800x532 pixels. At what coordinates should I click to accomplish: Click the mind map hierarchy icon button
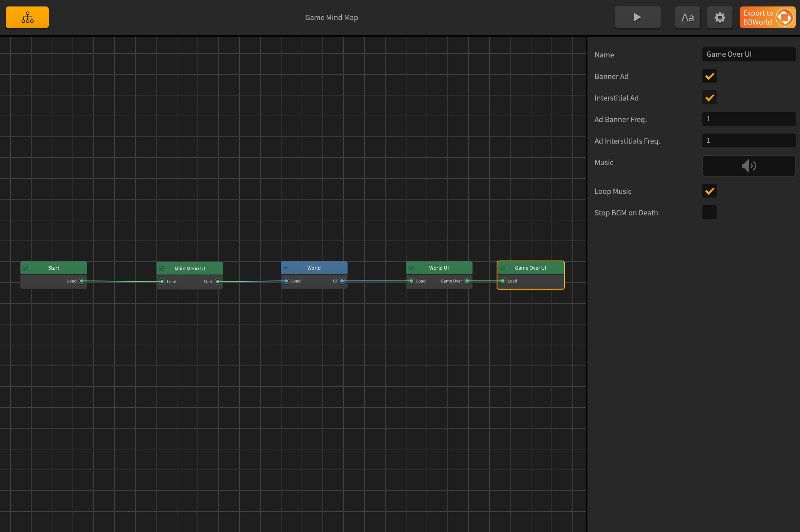(27, 17)
